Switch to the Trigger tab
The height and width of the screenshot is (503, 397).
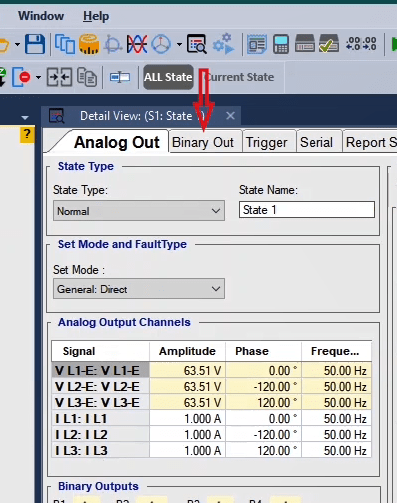coord(267,143)
